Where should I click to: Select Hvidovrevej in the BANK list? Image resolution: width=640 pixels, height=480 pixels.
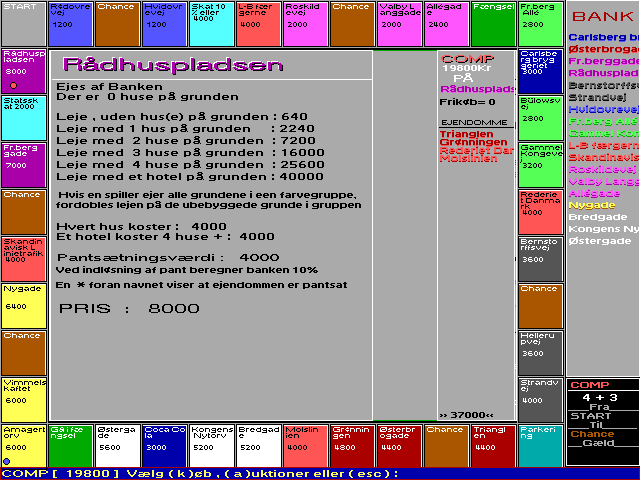(604, 109)
